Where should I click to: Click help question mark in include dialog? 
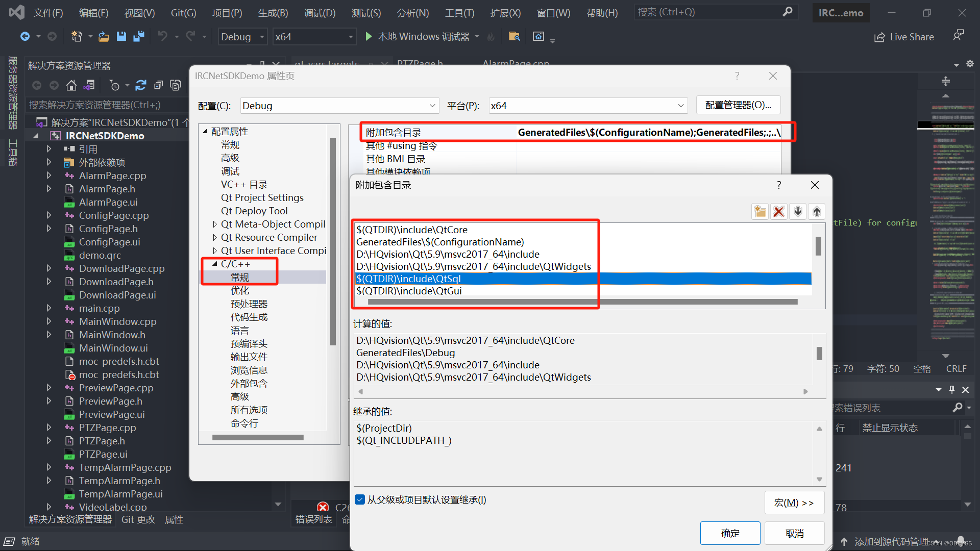coord(779,185)
